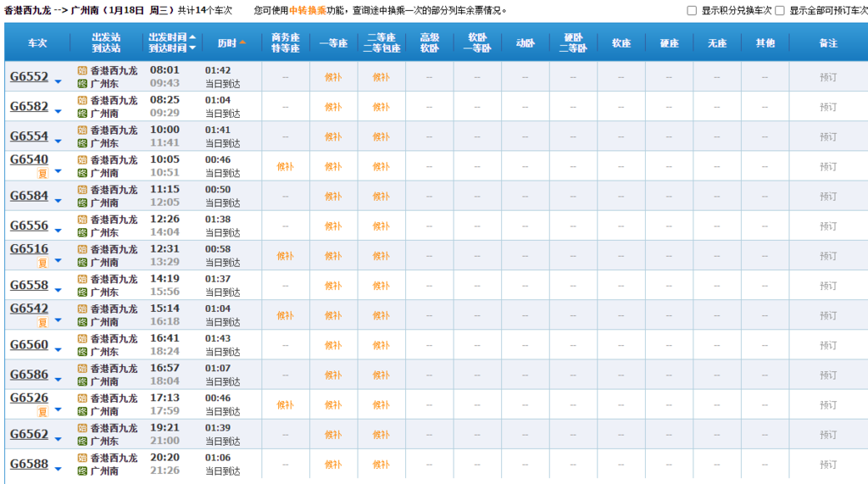Click the 复 badge under G6516
This screenshot has width=868, height=484.
coord(42,263)
